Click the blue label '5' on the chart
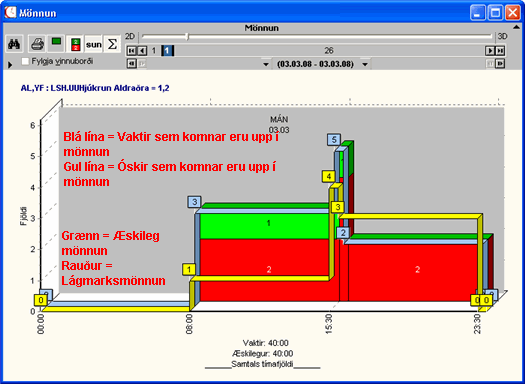This screenshot has height=384, width=525. 334,140
